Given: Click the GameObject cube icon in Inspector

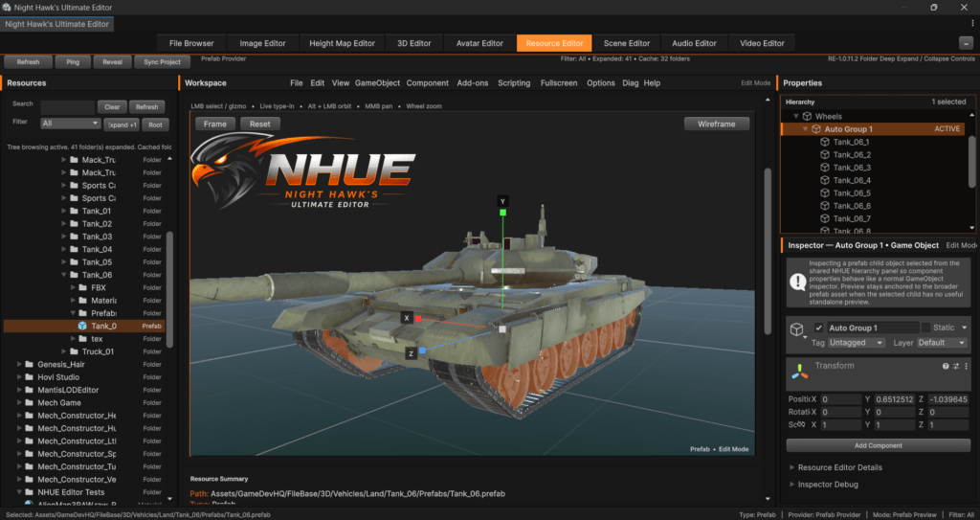Looking at the screenshot, I should [x=797, y=329].
